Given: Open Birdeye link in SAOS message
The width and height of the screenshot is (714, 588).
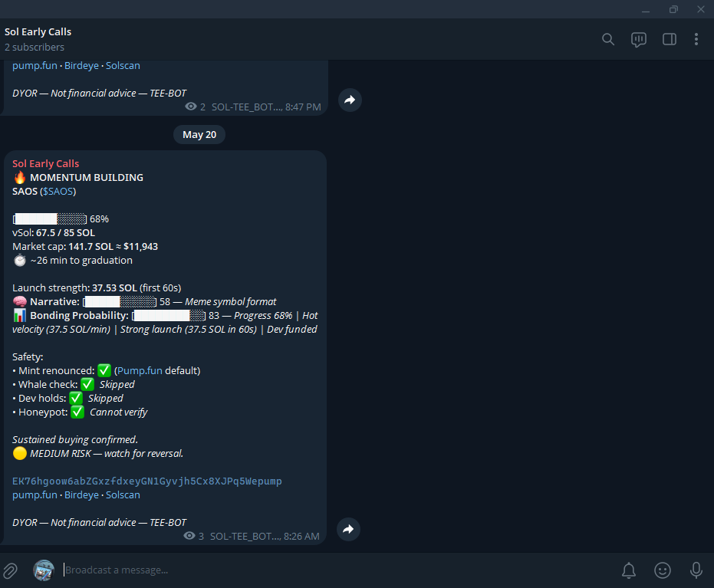Looking at the screenshot, I should (x=81, y=494).
